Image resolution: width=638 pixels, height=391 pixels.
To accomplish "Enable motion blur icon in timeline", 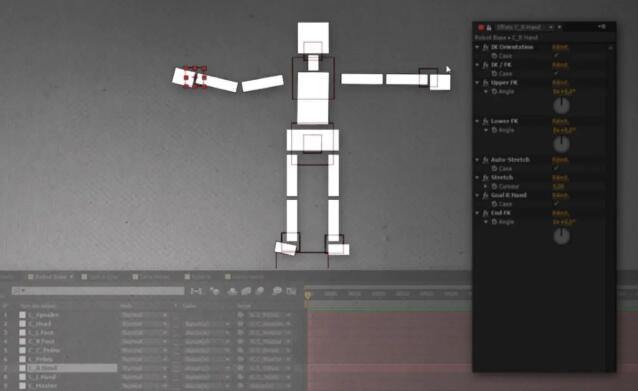I will [260, 291].
